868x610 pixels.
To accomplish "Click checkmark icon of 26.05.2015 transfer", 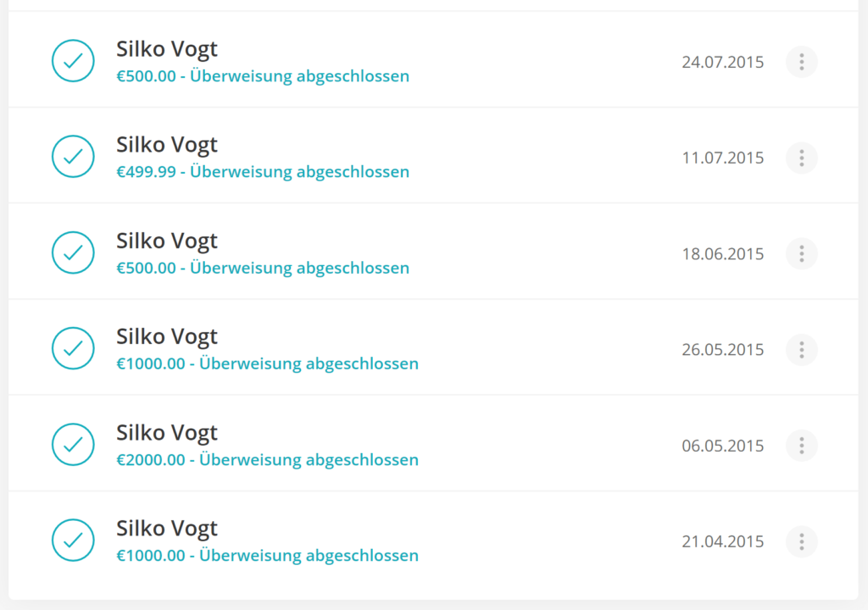I will point(73,348).
